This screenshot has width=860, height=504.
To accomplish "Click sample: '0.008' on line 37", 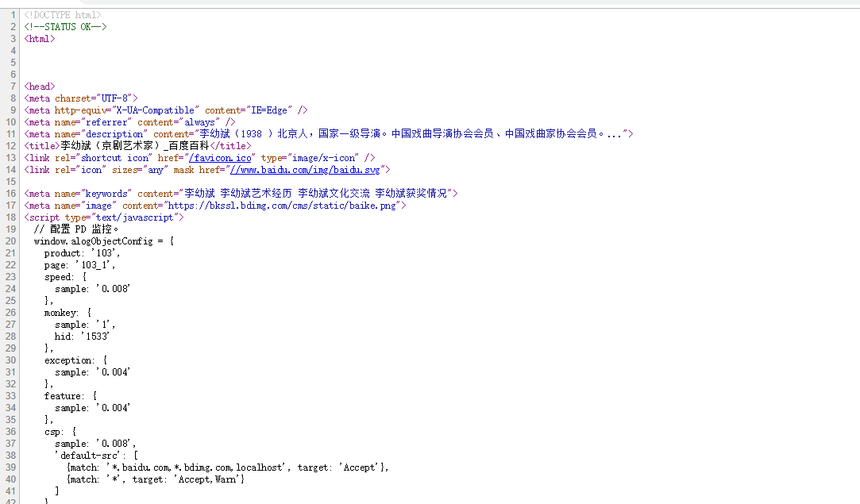I will click(x=95, y=444).
